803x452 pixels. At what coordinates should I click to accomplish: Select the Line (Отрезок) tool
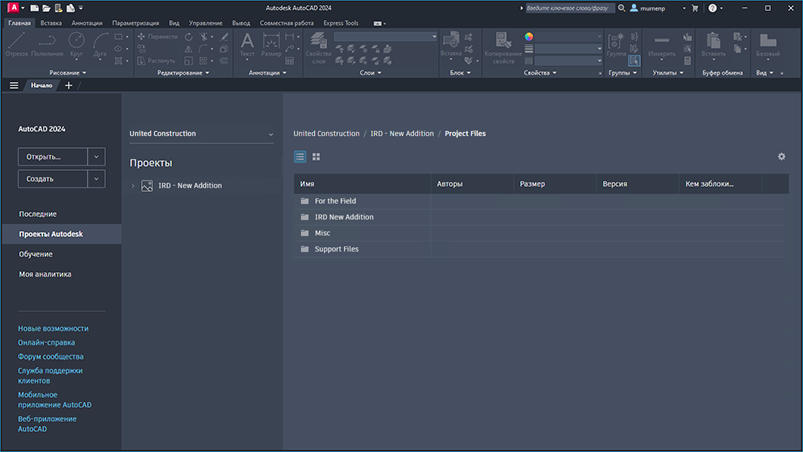(x=16, y=44)
